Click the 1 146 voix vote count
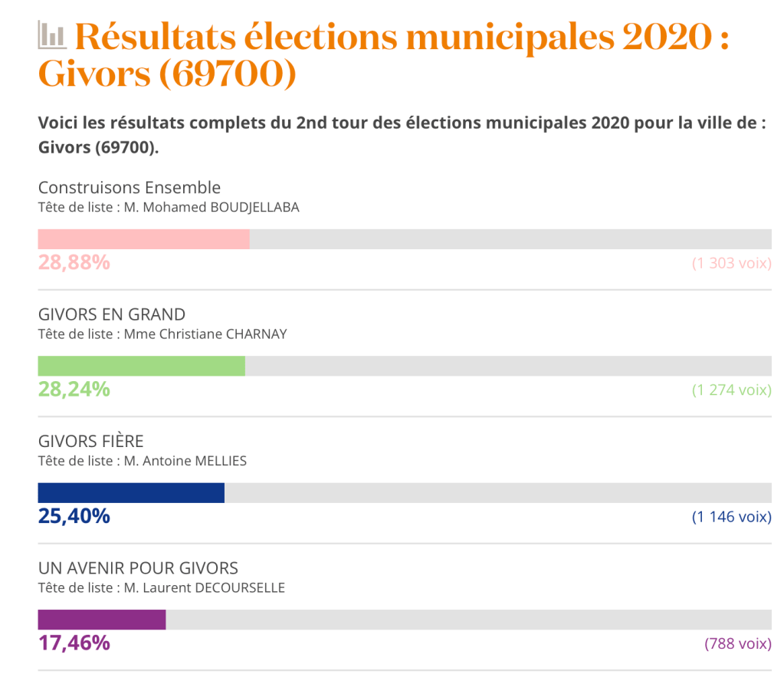784x684 pixels. [731, 517]
